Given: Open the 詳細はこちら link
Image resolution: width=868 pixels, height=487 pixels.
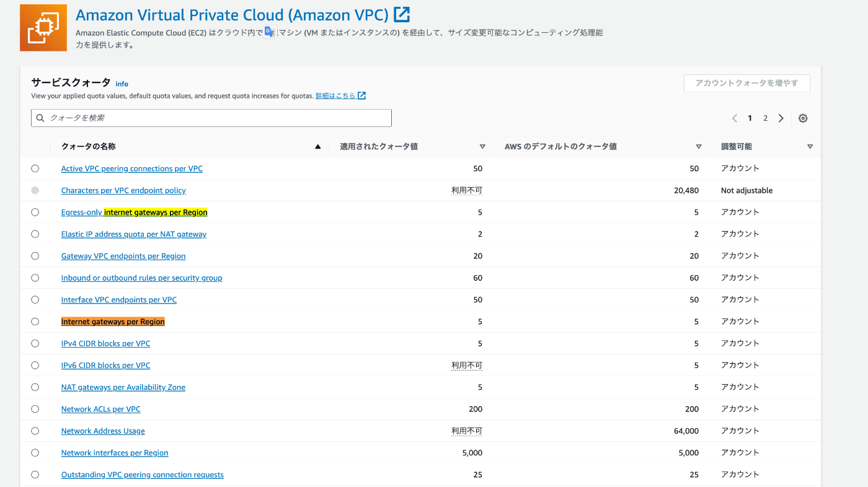Looking at the screenshot, I should 335,95.
